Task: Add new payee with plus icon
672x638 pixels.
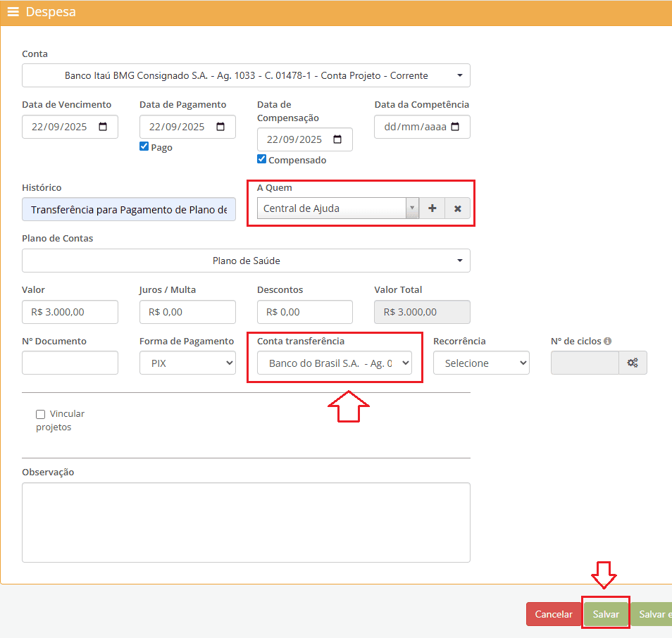Action: (x=432, y=208)
